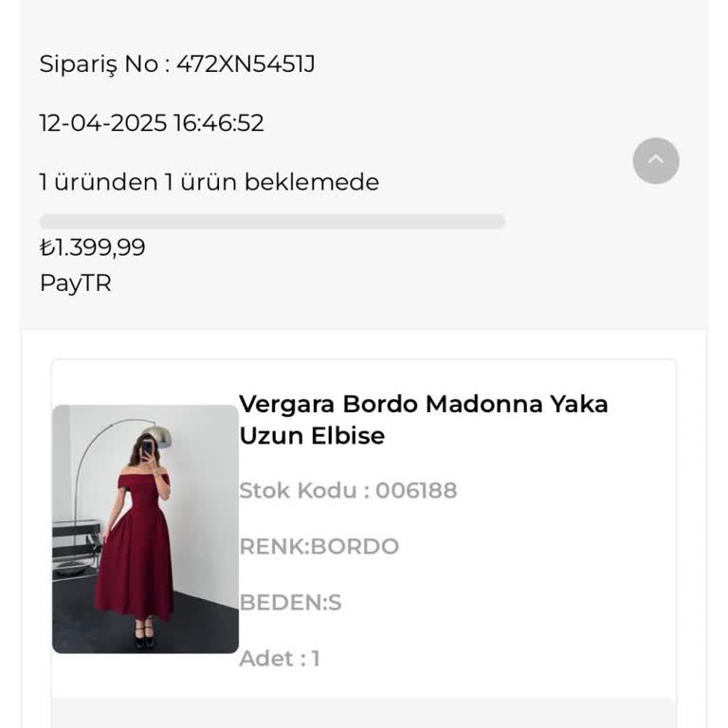
Task: Click the black heels in product photo
Action: [143, 636]
